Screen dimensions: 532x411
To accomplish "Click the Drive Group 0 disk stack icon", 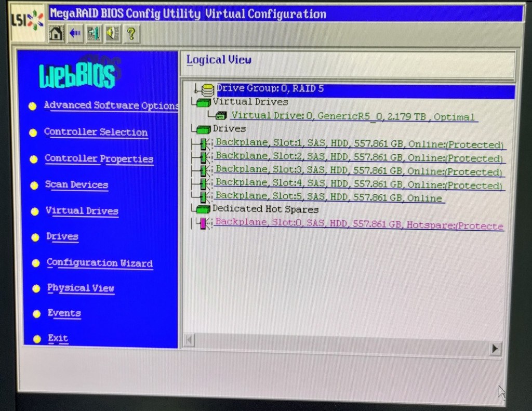I will pyautogui.click(x=207, y=90).
